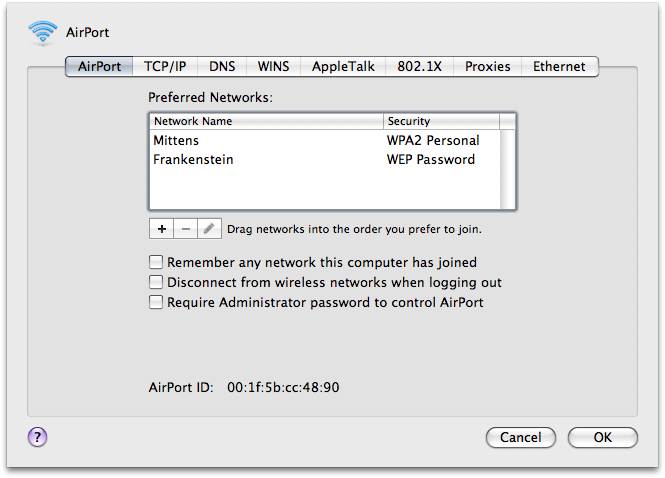Select the Proxies tab

pyautogui.click(x=487, y=67)
